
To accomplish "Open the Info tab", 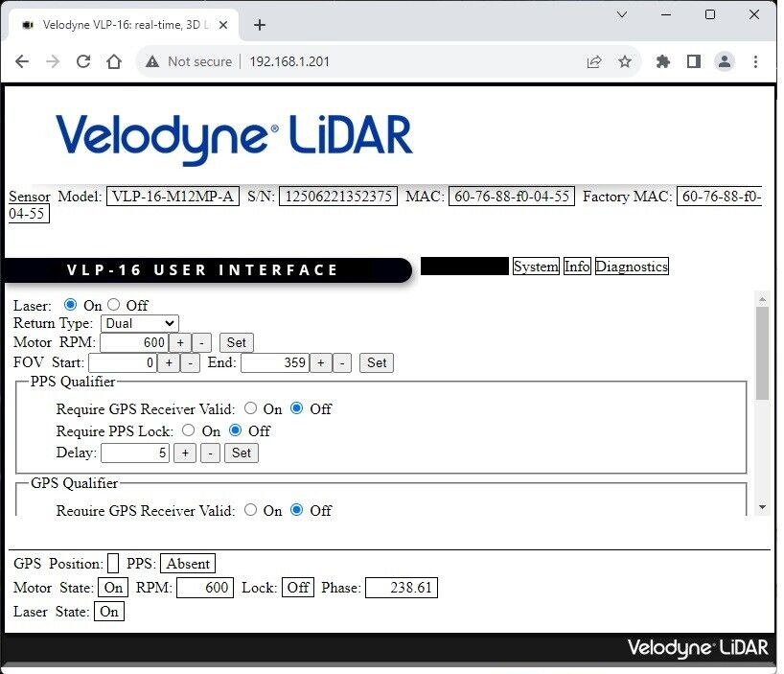I will pos(577,266).
